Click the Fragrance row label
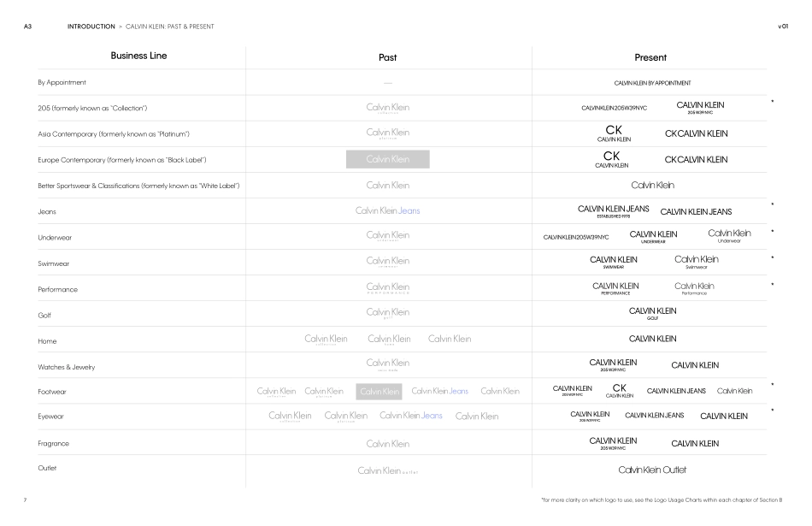The image size is (812, 526). [53, 444]
